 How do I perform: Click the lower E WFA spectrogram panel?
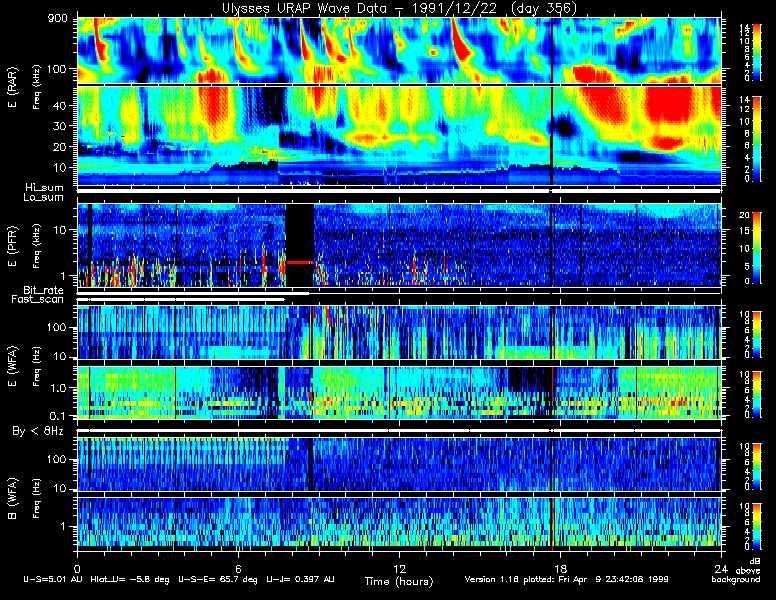click(399, 393)
